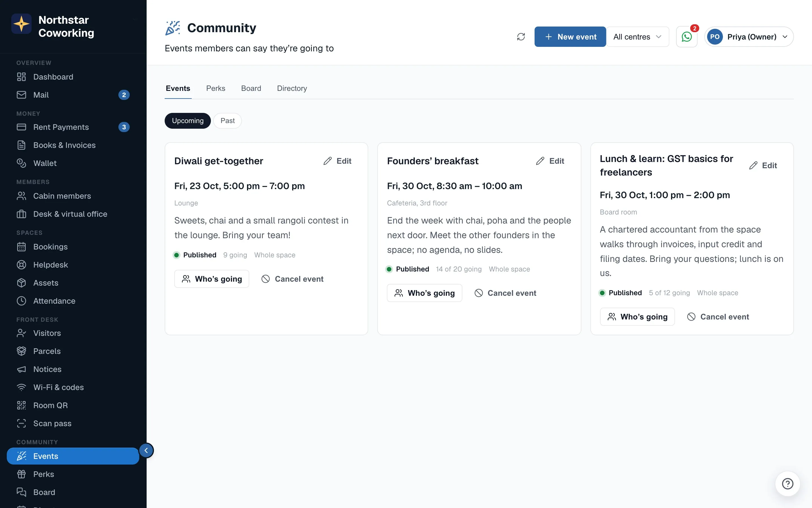The height and width of the screenshot is (508, 812).
Task: Select the Events tab
Action: tap(178, 88)
